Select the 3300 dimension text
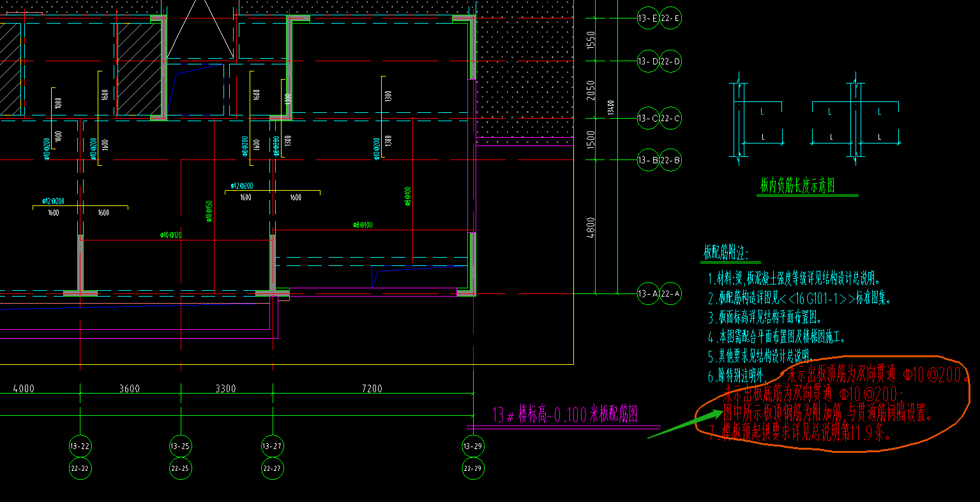Screen dimensions: 980x502 coord(225,388)
